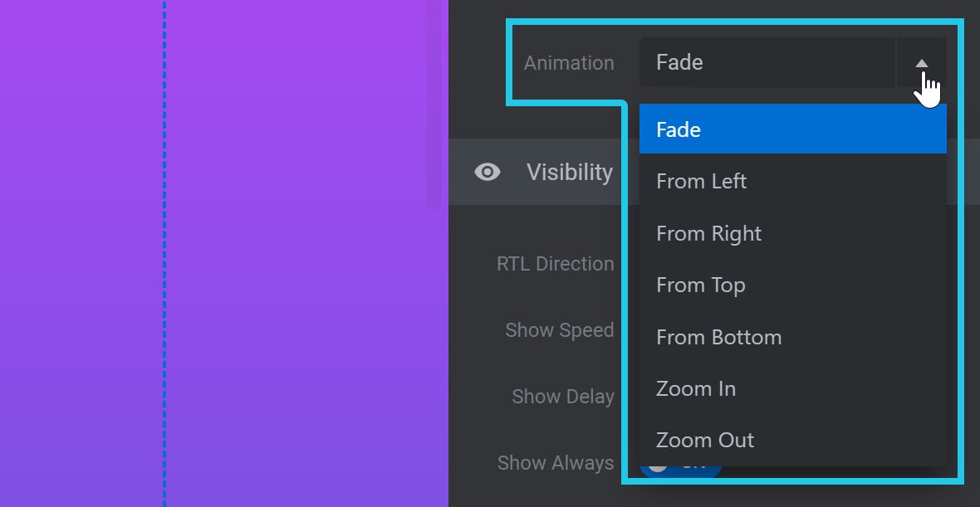This screenshot has height=507, width=980.
Task: Toggle the Show Always switch
Action: (681, 470)
